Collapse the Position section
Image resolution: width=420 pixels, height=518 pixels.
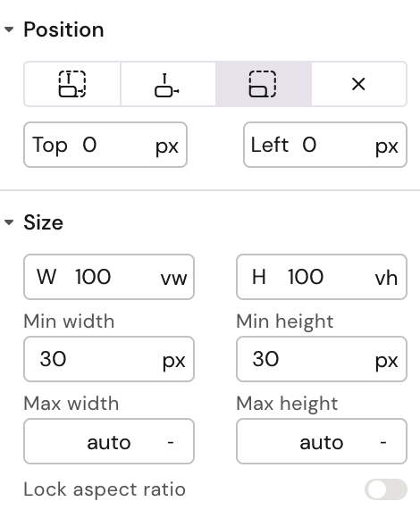click(x=9, y=29)
